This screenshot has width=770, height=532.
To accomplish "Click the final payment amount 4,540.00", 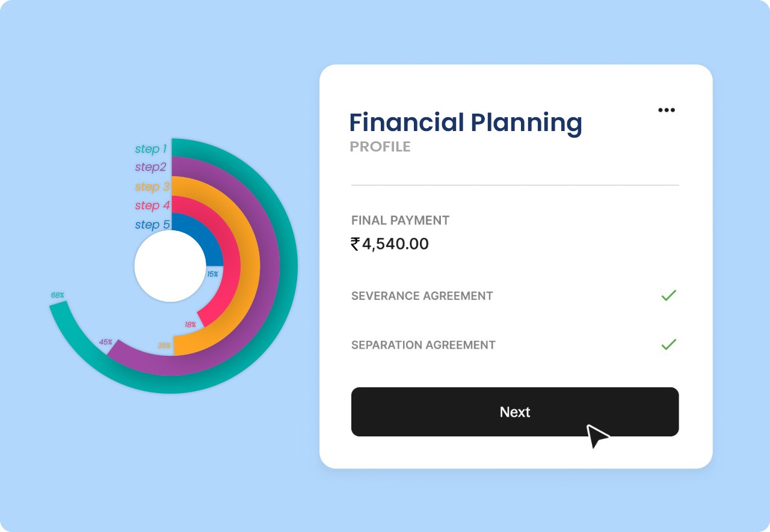I will (x=395, y=243).
